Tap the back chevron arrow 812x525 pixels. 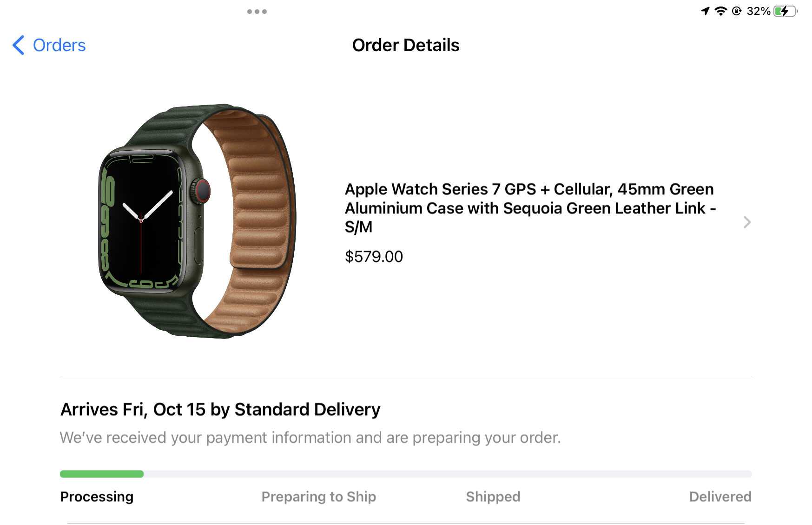[x=18, y=45]
